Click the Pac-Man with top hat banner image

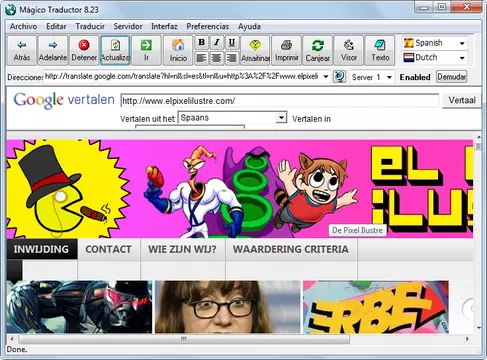tap(68, 189)
